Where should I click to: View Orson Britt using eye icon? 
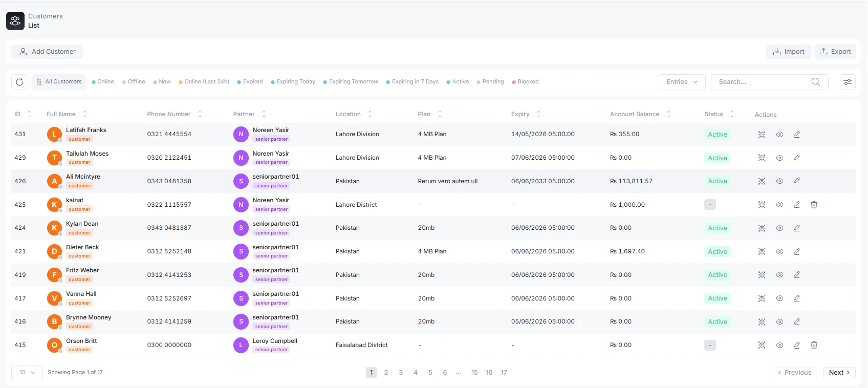(x=779, y=346)
